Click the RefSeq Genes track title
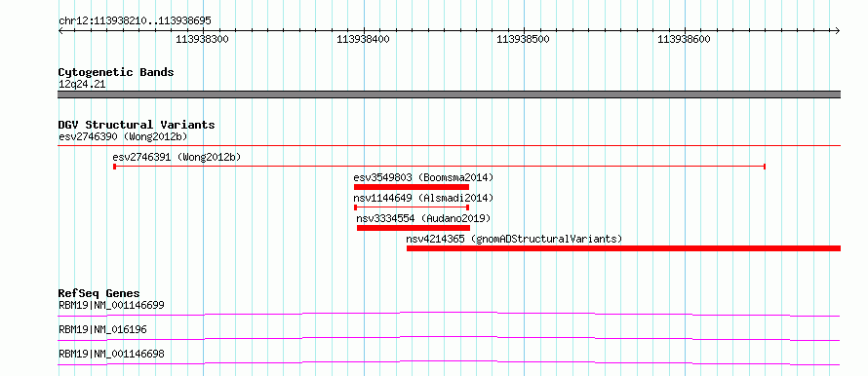Screen dimensions: 868x376 99,293
